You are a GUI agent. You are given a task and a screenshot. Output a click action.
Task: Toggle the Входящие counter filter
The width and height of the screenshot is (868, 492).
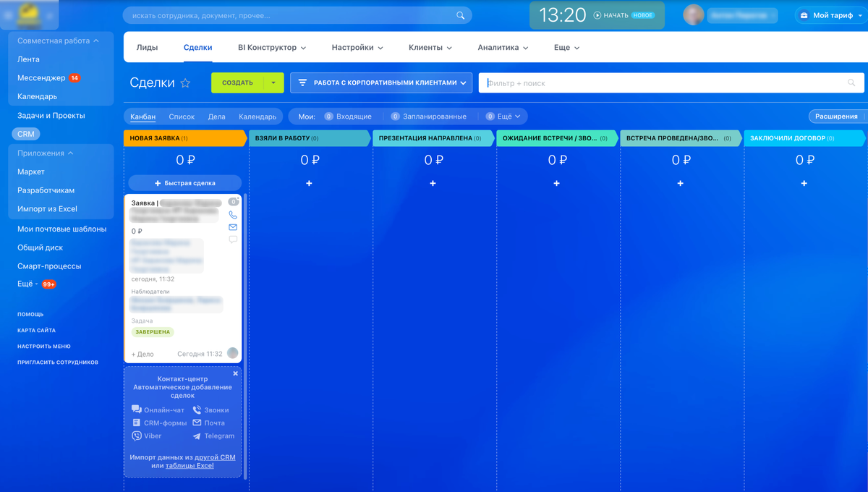[348, 116]
